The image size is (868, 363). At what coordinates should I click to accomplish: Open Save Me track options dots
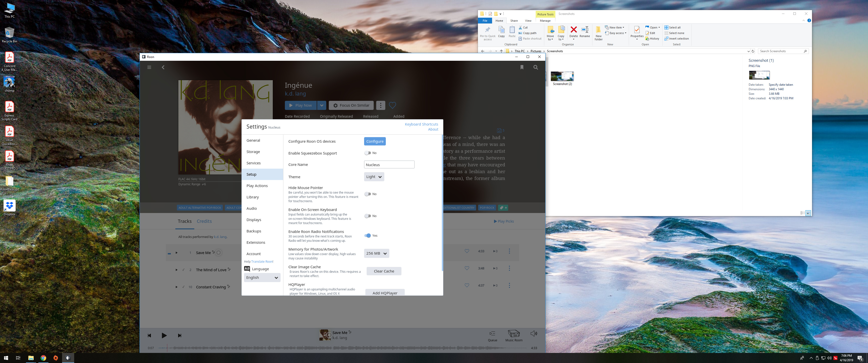[x=509, y=251]
